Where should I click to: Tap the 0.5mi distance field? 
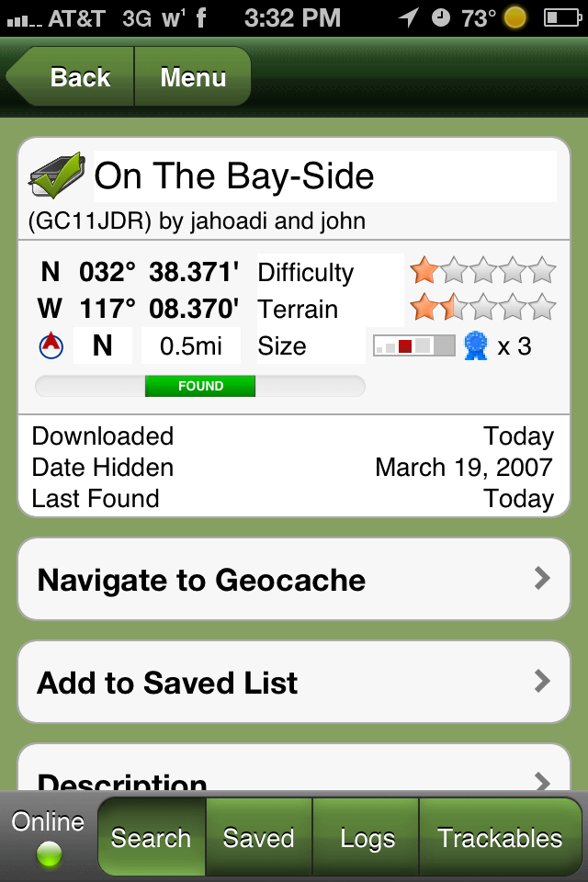[x=191, y=346]
